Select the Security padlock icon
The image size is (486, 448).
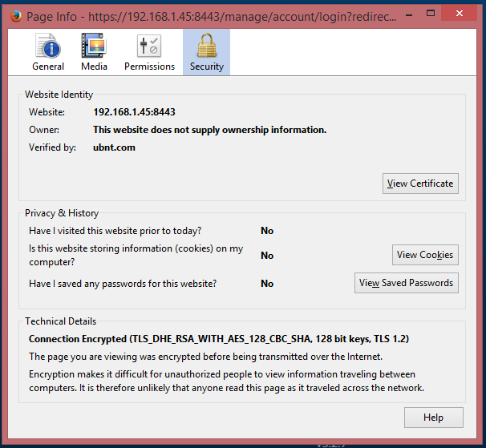[x=206, y=45]
